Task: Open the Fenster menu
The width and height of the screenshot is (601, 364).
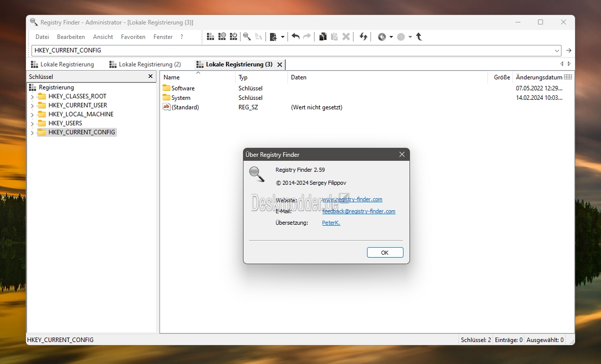Action: point(163,37)
